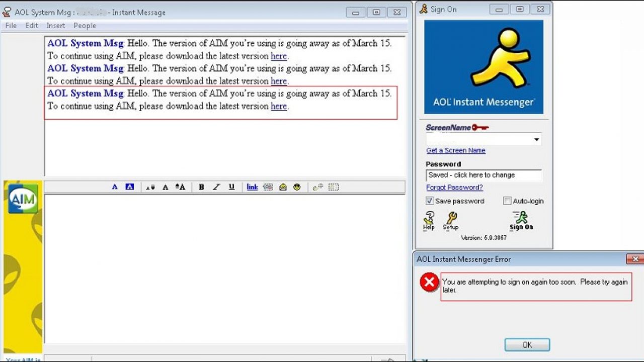
Task: Click the sign on too soon error message
Action: point(535,286)
